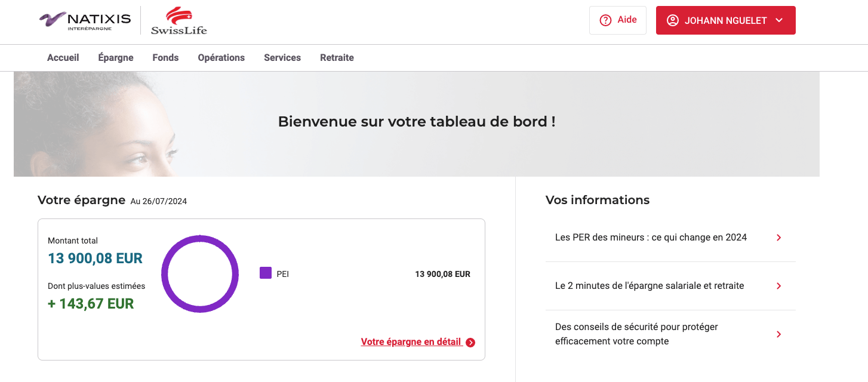
Task: Click the question mark help icon
Action: pos(605,20)
